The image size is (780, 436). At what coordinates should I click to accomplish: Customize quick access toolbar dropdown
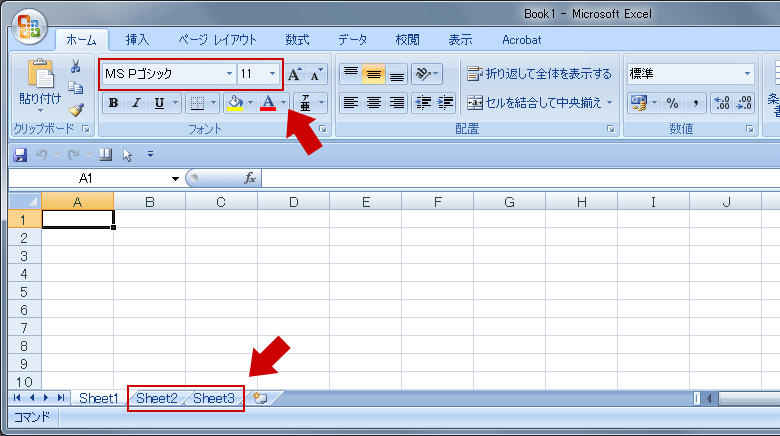[150, 155]
